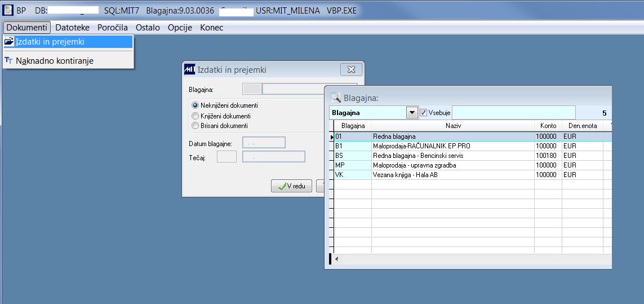
Task: Click the Datum blagajne date field
Action: tap(264, 143)
